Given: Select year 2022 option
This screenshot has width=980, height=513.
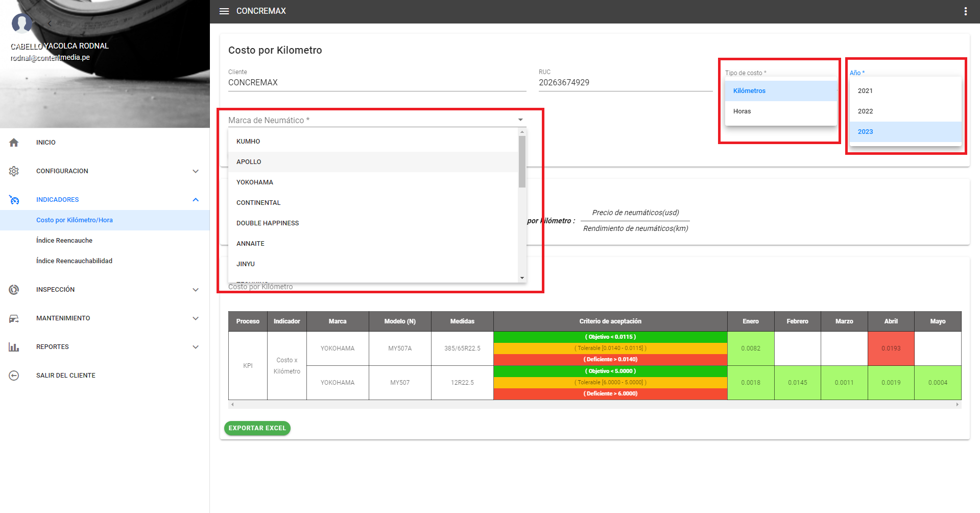Looking at the screenshot, I should [865, 111].
